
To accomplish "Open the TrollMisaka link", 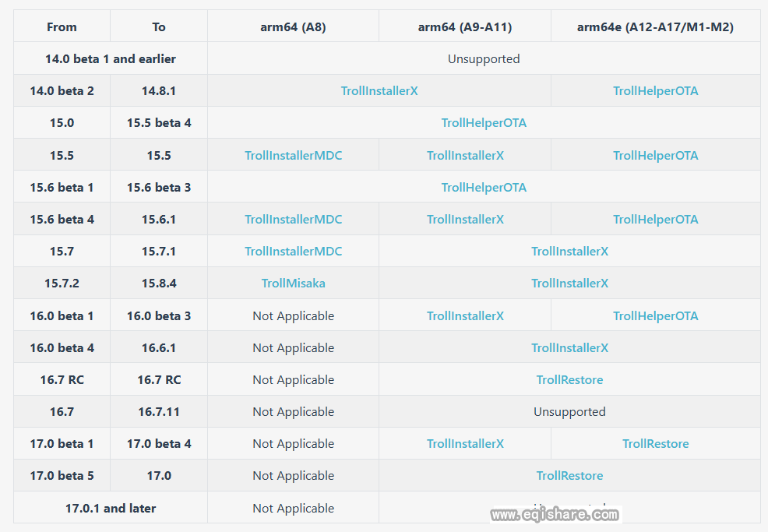I will coord(293,284).
